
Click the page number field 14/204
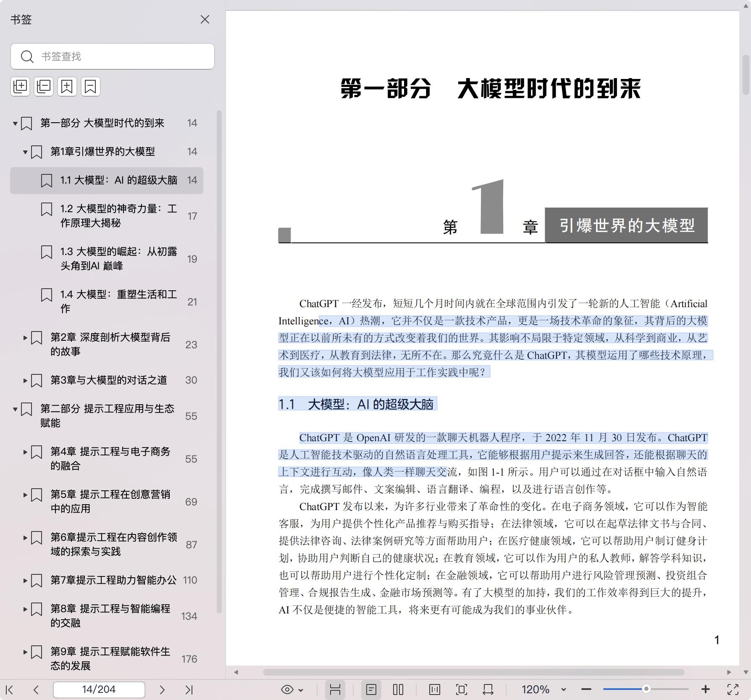point(99,689)
